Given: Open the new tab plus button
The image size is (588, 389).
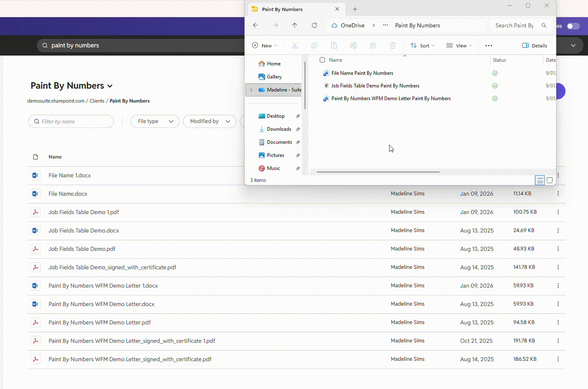Looking at the screenshot, I should (355, 9).
